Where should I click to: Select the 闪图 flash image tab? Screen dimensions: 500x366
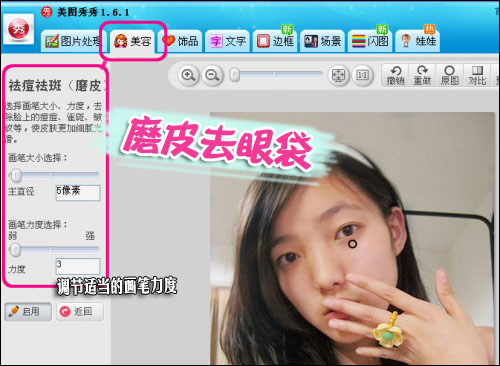[x=370, y=41]
